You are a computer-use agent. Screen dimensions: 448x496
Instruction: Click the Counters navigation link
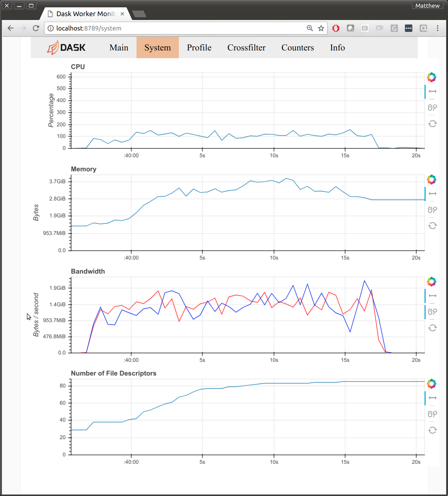click(x=297, y=47)
